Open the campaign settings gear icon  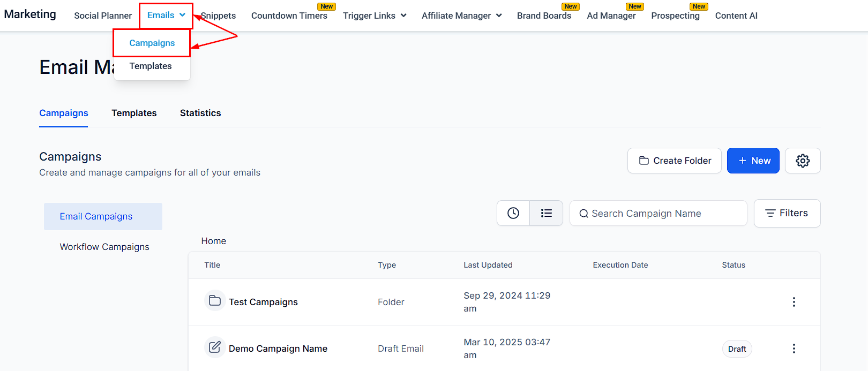tap(802, 161)
